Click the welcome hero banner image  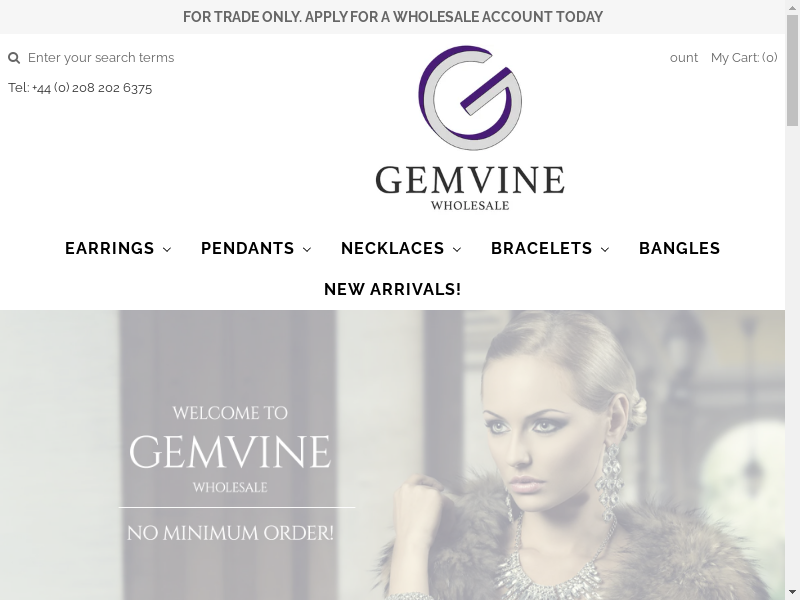(x=392, y=455)
